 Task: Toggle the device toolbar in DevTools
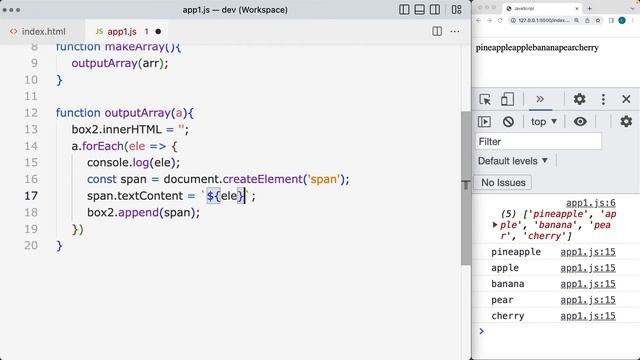click(507, 99)
